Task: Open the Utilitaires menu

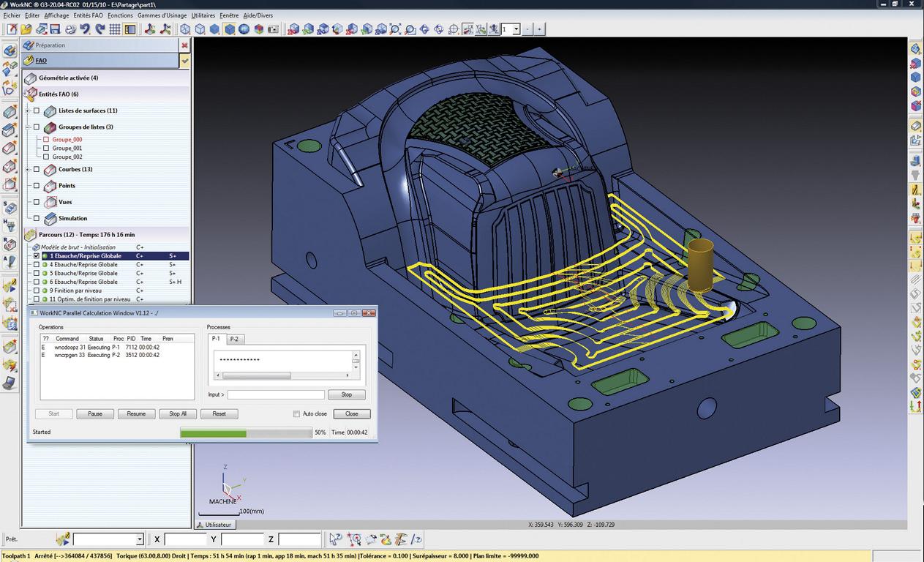Action: 203,15
